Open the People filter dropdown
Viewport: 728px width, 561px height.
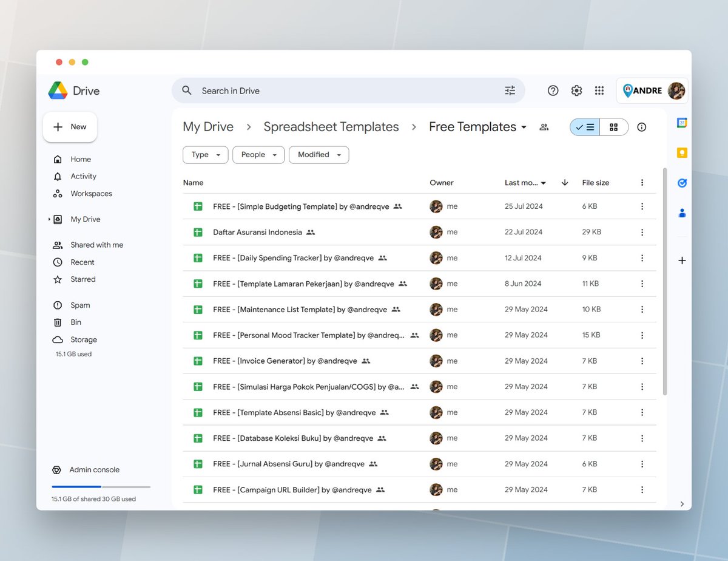click(x=258, y=155)
